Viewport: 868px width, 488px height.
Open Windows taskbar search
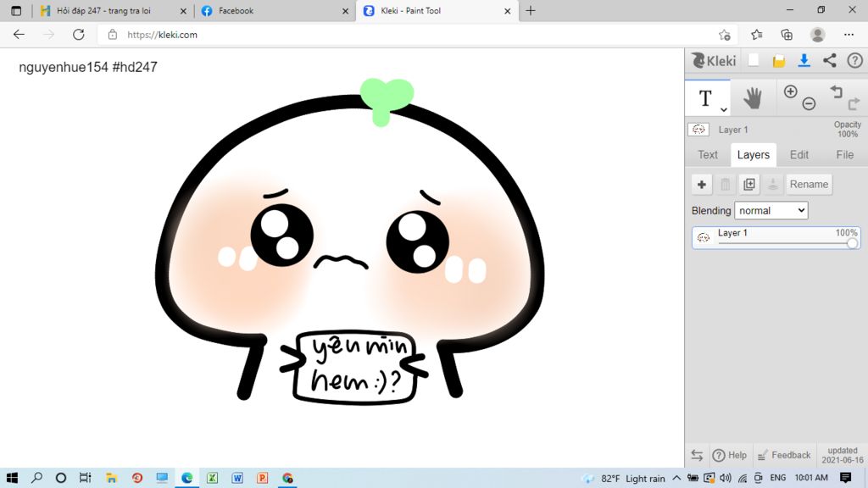[36, 478]
